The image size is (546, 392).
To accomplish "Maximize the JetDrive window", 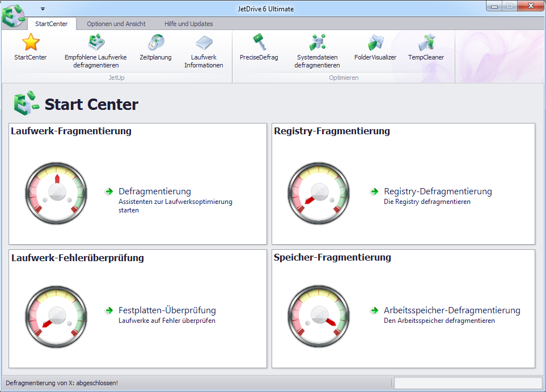I will pos(510,6).
